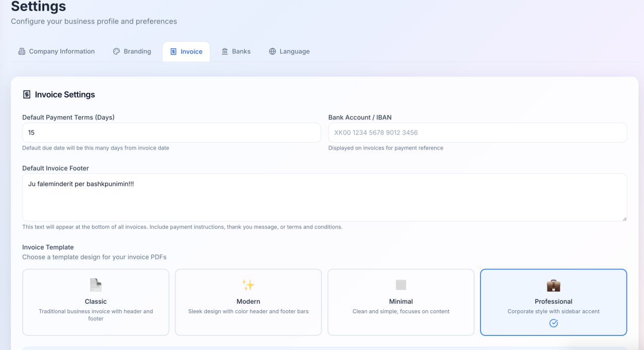Click the Professional template selection checkmark

tap(553, 323)
